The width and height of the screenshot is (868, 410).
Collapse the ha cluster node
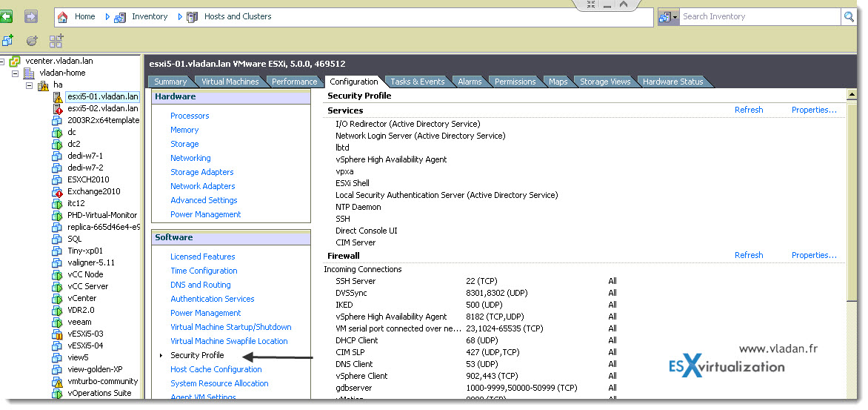click(x=30, y=85)
